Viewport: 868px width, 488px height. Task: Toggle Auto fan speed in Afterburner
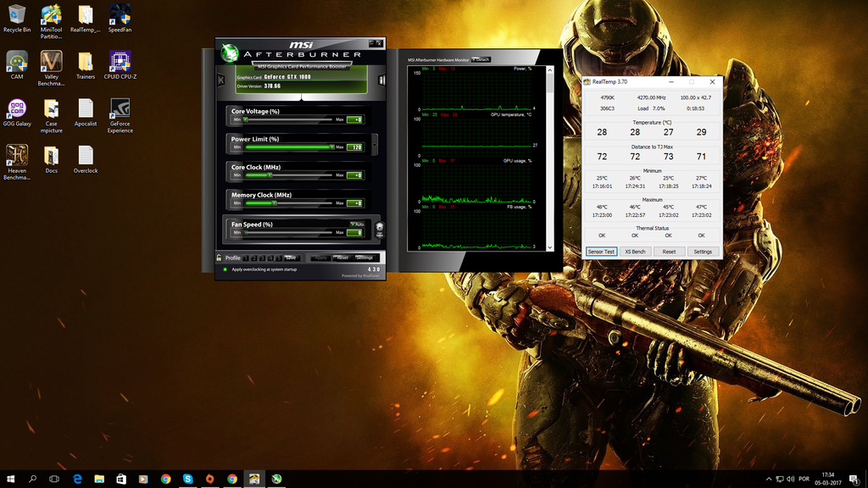click(x=358, y=224)
